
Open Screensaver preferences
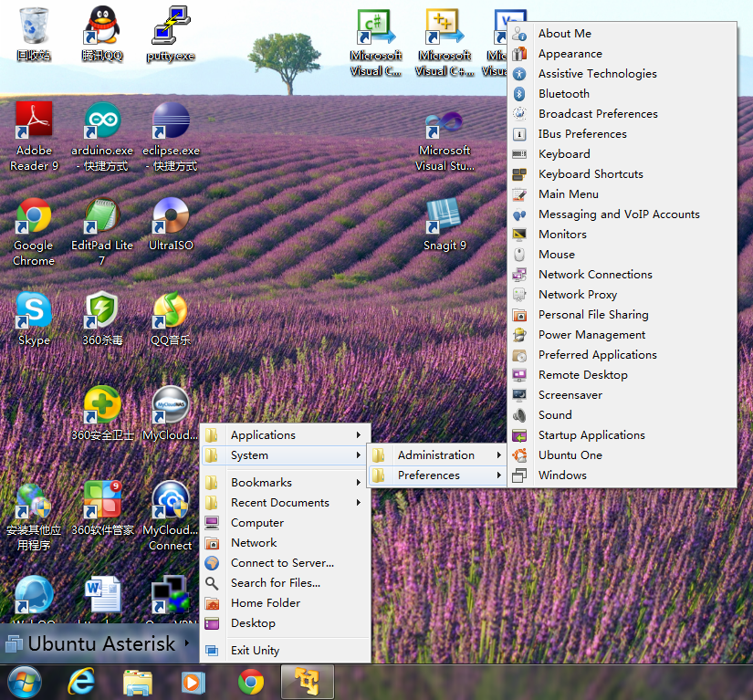(x=622, y=395)
